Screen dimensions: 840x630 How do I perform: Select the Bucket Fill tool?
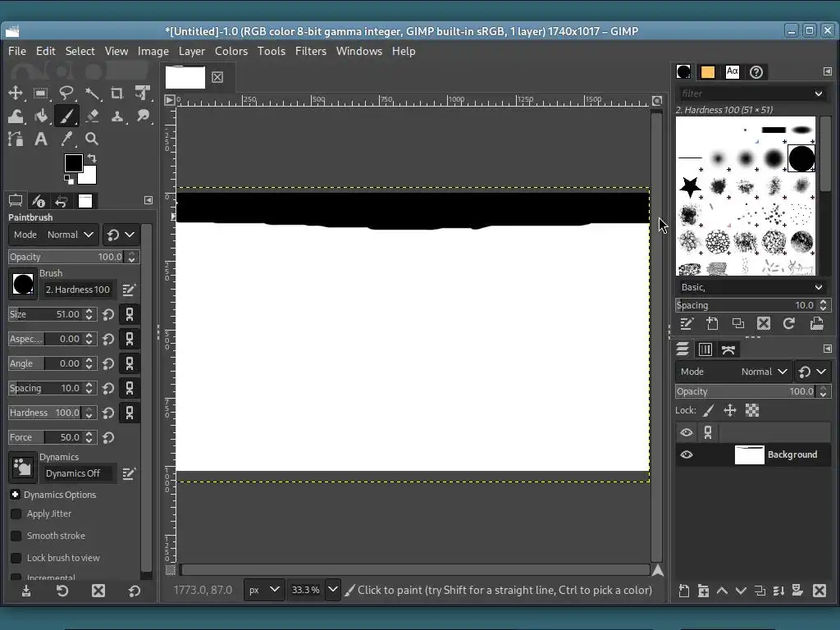[41, 116]
